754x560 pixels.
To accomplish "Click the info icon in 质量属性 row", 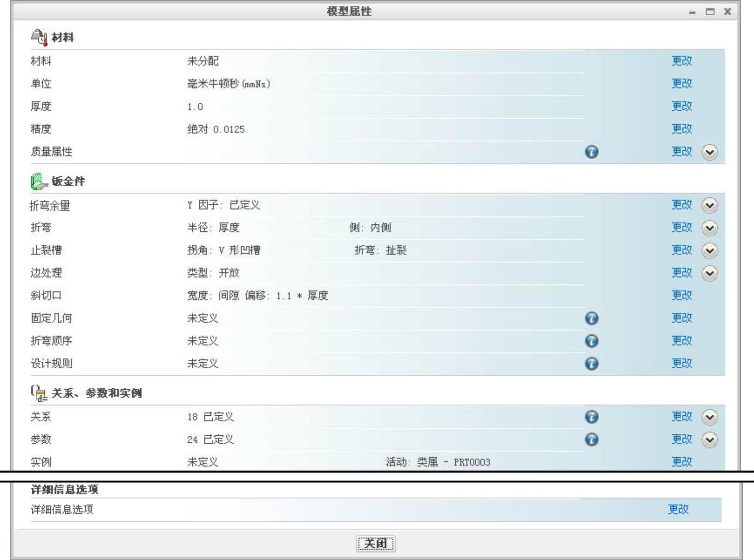I will pyautogui.click(x=592, y=152).
